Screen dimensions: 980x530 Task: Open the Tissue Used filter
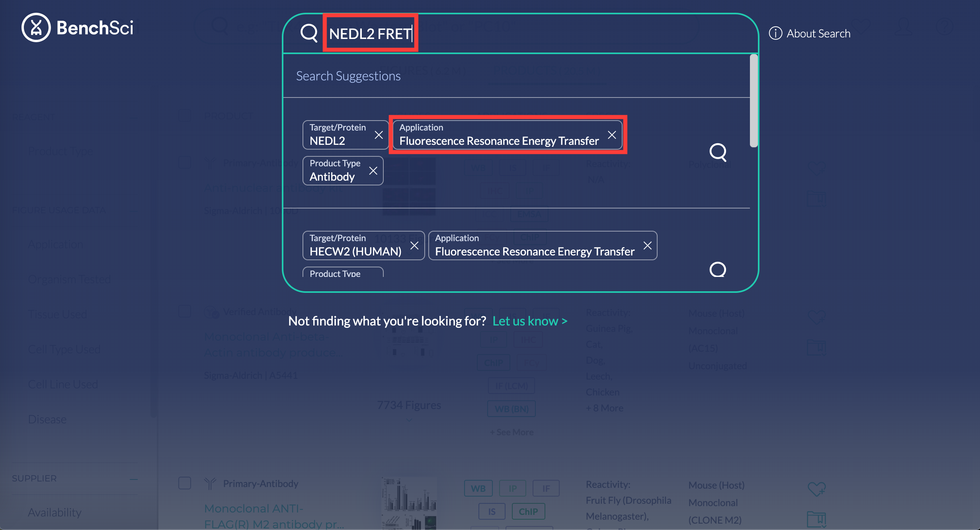click(x=57, y=314)
